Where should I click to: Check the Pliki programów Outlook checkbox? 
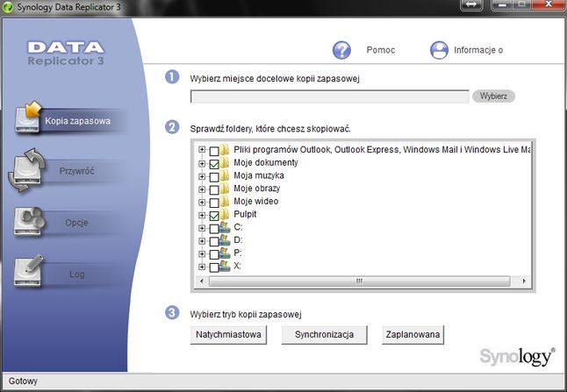tap(214, 151)
